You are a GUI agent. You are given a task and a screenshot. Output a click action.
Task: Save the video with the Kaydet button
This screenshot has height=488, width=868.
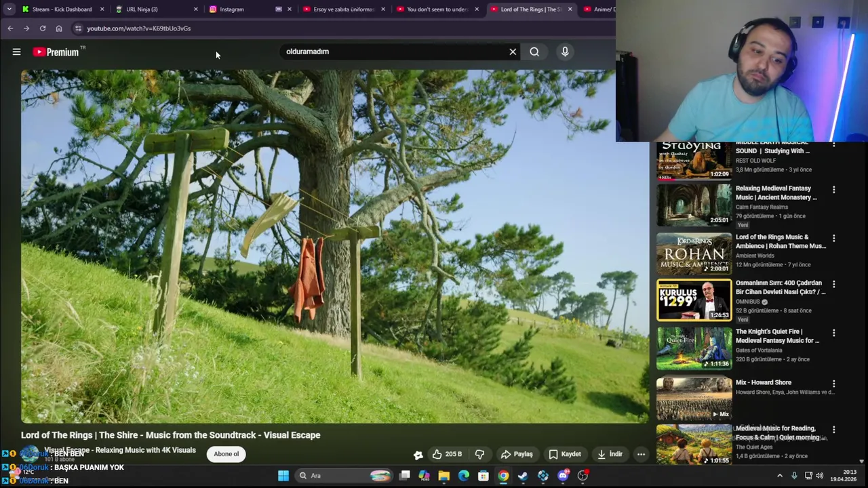coord(565,454)
